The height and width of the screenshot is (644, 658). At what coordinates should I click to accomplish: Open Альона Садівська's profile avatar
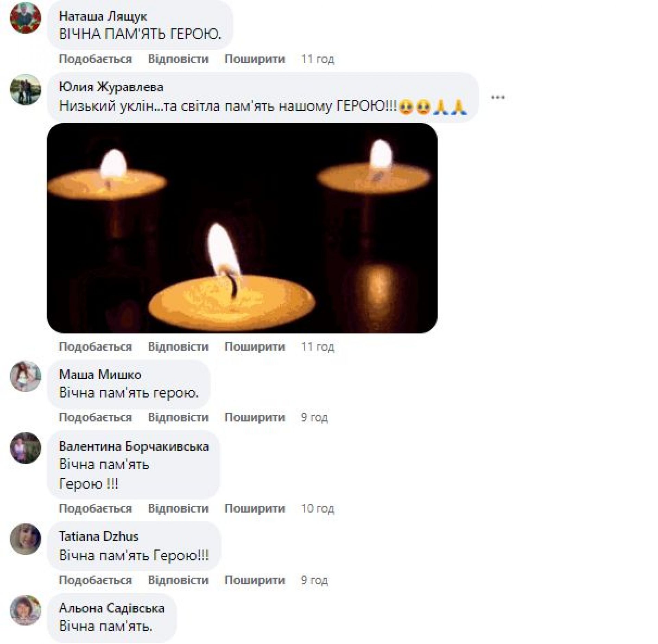tap(25, 610)
